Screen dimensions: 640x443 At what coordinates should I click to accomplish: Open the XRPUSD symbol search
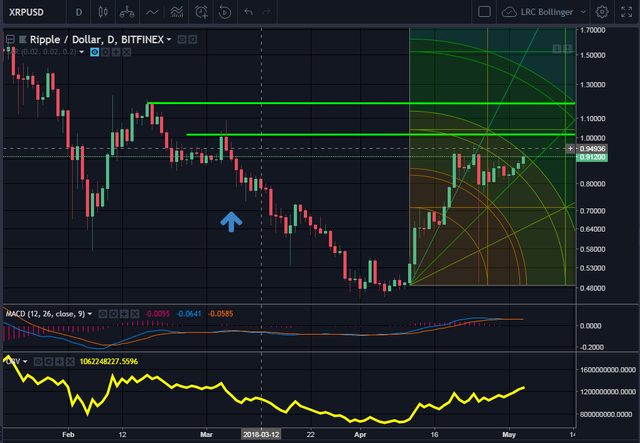pos(27,12)
